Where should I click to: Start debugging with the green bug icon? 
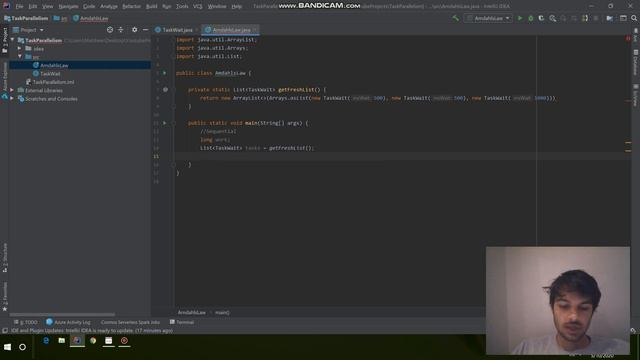(x=531, y=18)
